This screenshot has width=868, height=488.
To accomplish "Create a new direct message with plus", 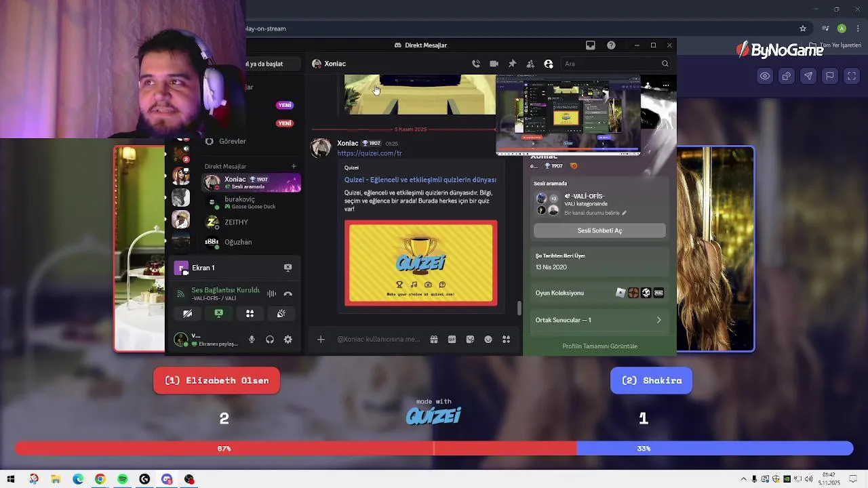I will pos(294,166).
